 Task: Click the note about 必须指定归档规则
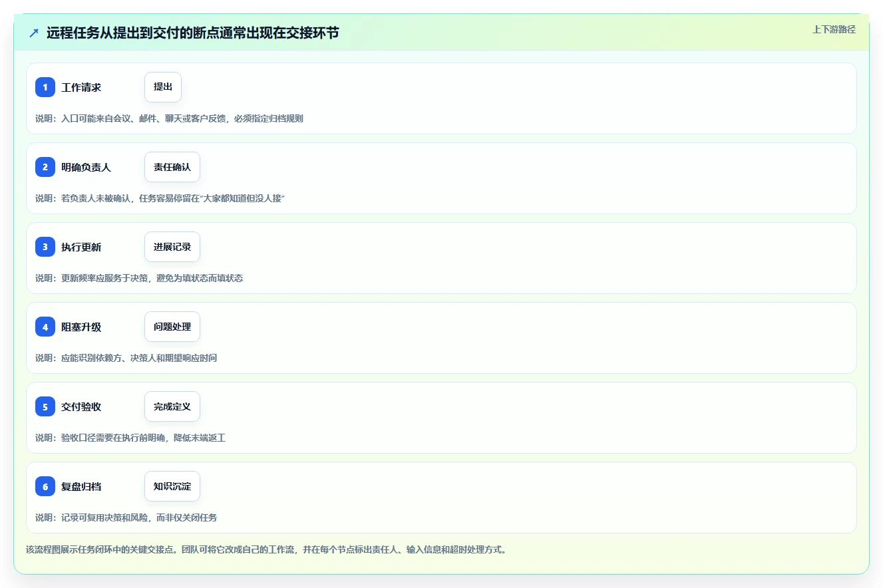pos(170,118)
